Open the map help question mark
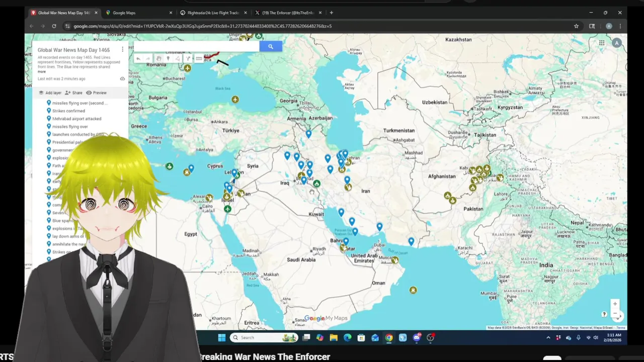Image resolution: width=644 pixels, height=362 pixels. (x=604, y=314)
